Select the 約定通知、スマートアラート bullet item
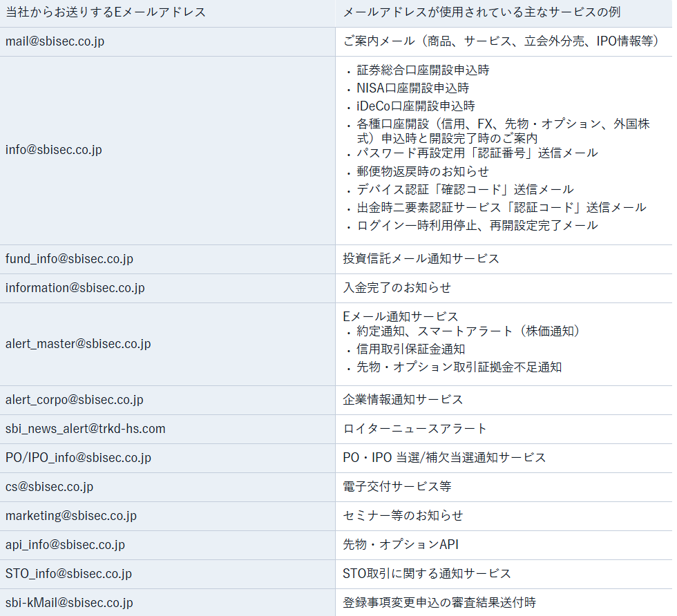This screenshot has width=677, height=616. (x=468, y=331)
